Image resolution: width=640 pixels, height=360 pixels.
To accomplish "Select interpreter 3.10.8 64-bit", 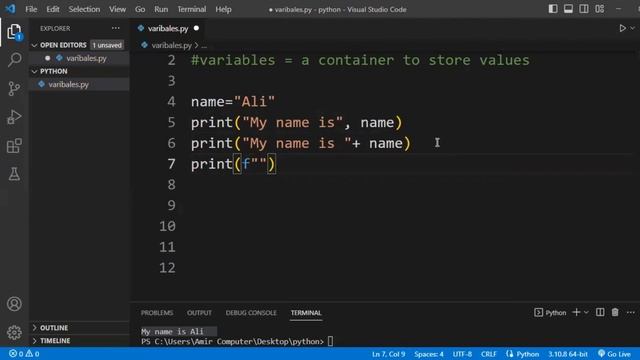I will tap(568, 354).
